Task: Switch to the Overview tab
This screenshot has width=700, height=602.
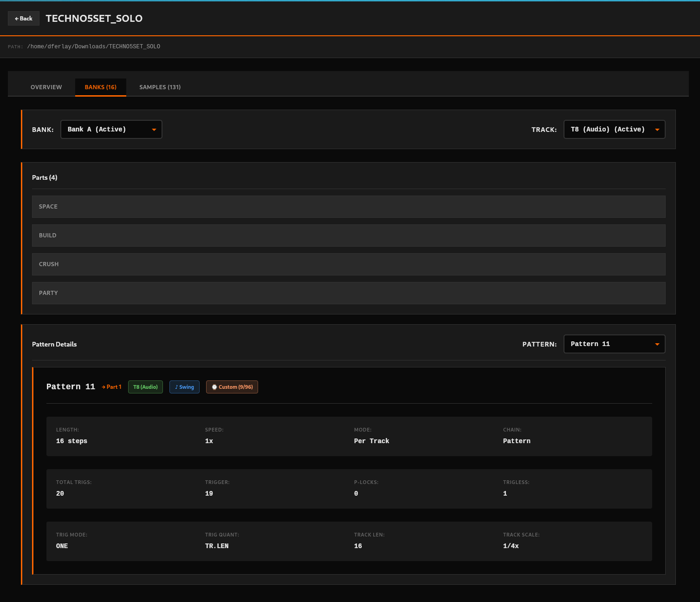Action: (46, 87)
